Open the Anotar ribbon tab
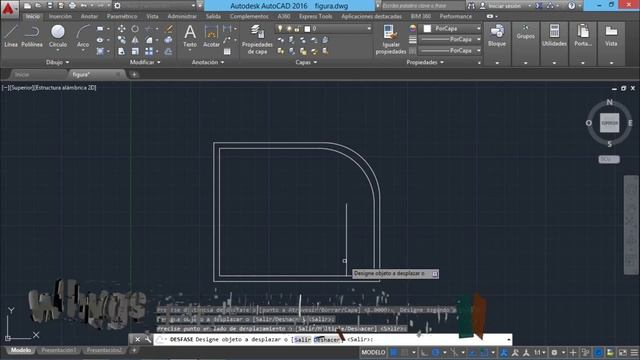This screenshot has width=640, height=360. coord(89,16)
